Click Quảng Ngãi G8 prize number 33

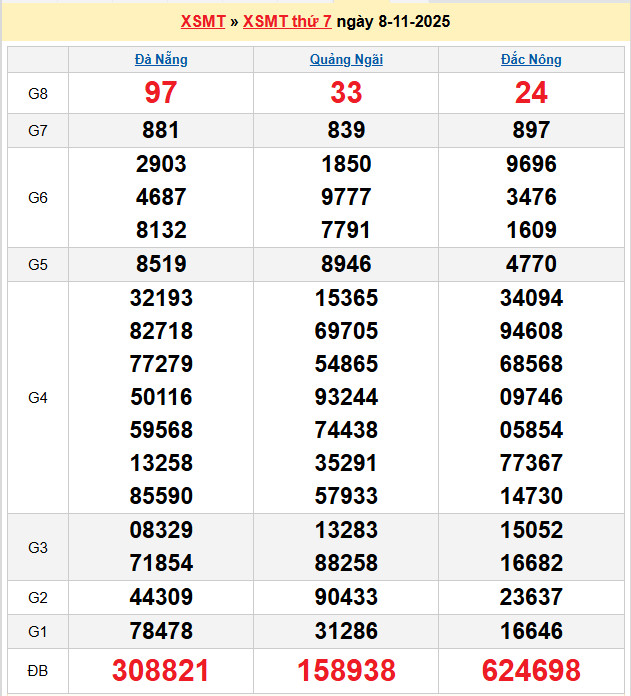tap(346, 93)
